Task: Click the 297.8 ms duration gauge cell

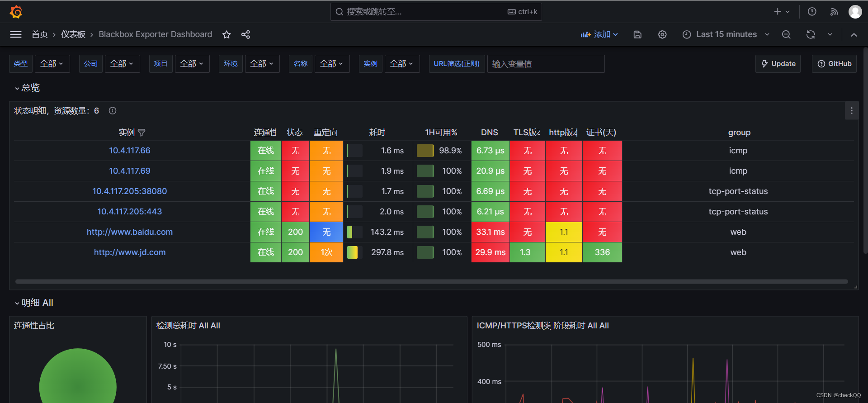Action: 378,252
